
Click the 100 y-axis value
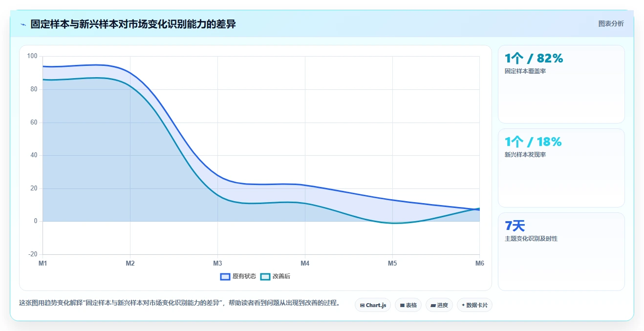point(32,56)
